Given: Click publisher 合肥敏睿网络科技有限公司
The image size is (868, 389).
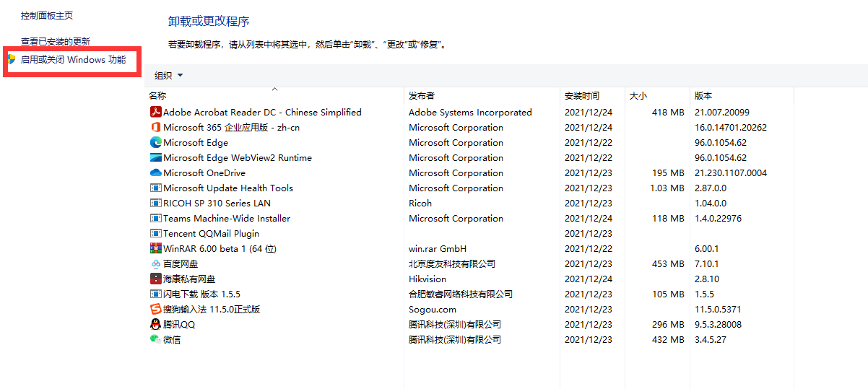Looking at the screenshot, I should [461, 294].
